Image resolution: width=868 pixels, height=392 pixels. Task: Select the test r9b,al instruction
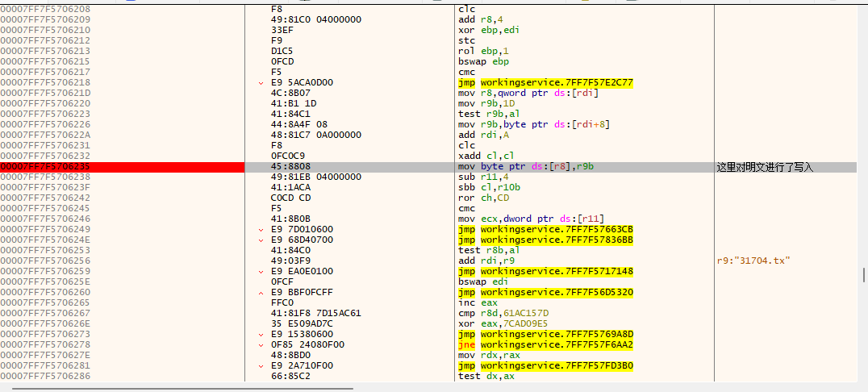pyautogui.click(x=489, y=114)
